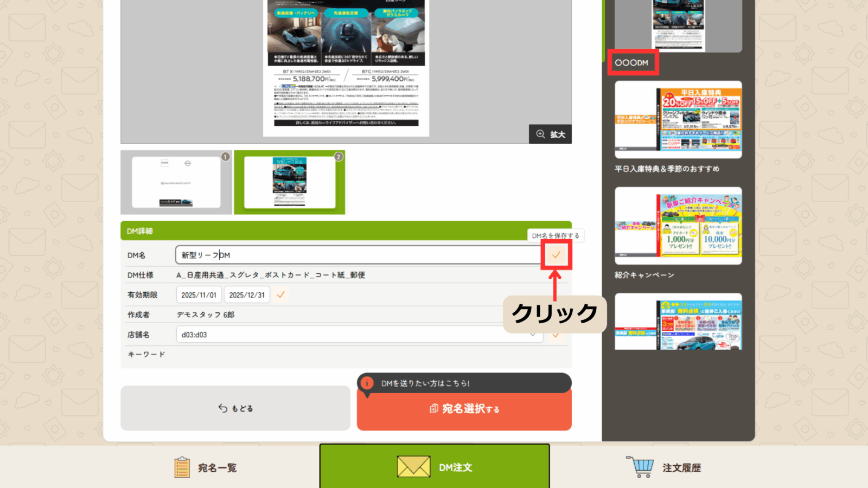Switch to the DM注文 envelope tab

[435, 467]
